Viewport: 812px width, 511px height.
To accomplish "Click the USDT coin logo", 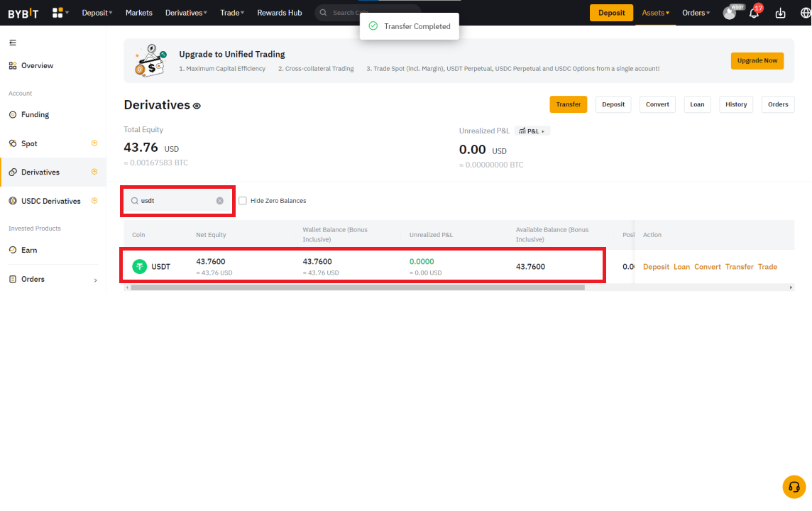I will click(139, 267).
